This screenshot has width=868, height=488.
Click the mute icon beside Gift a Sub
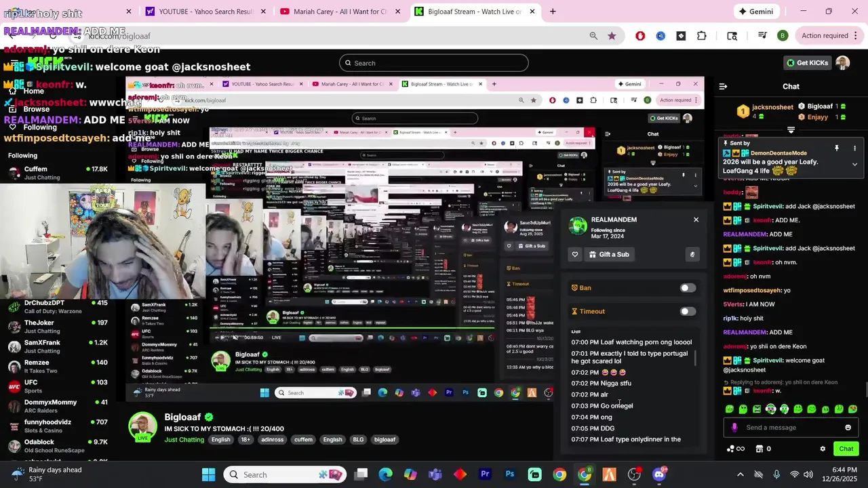click(692, 254)
